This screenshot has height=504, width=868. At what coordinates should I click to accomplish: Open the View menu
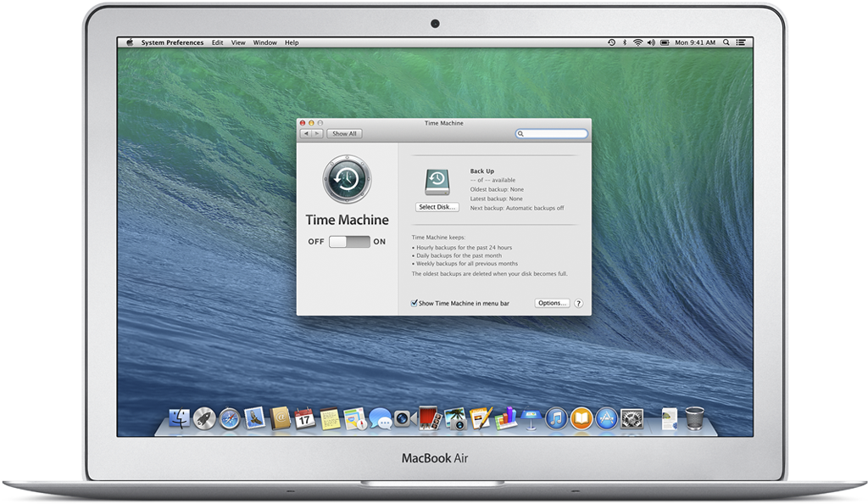(238, 42)
